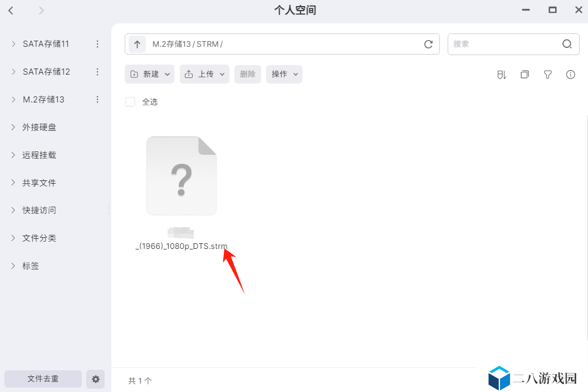Expand the M.2存储13 tree node

(13, 100)
